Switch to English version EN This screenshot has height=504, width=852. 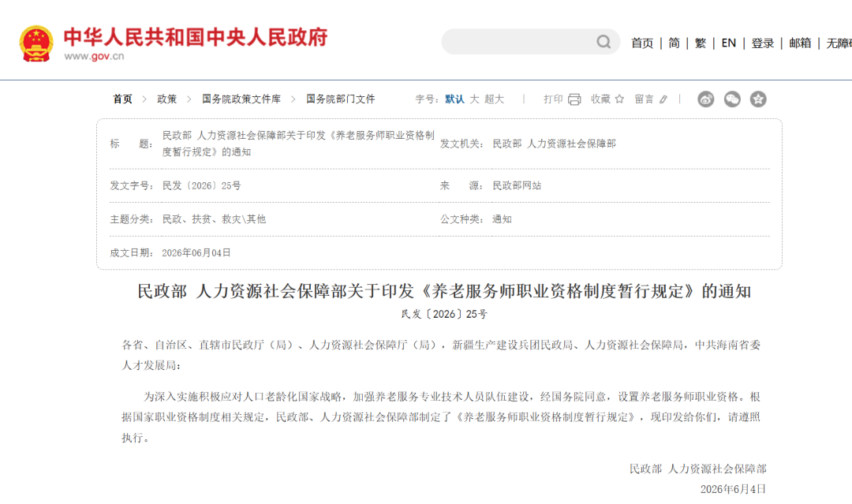coord(729,43)
